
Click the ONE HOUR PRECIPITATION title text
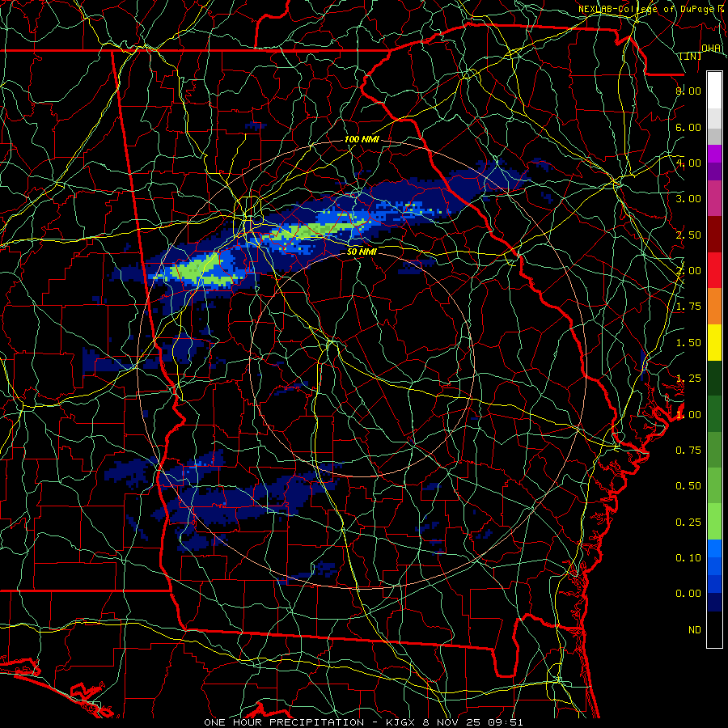[284, 722]
